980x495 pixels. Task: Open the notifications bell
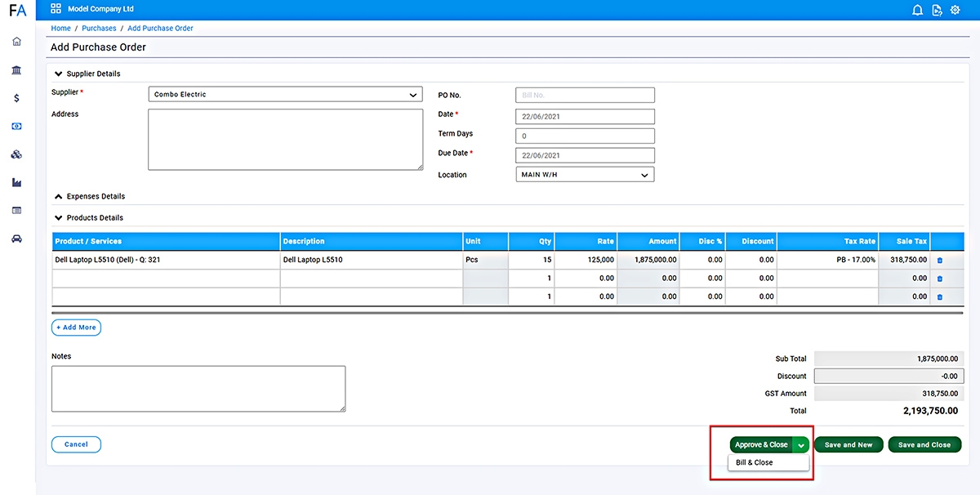tap(917, 10)
